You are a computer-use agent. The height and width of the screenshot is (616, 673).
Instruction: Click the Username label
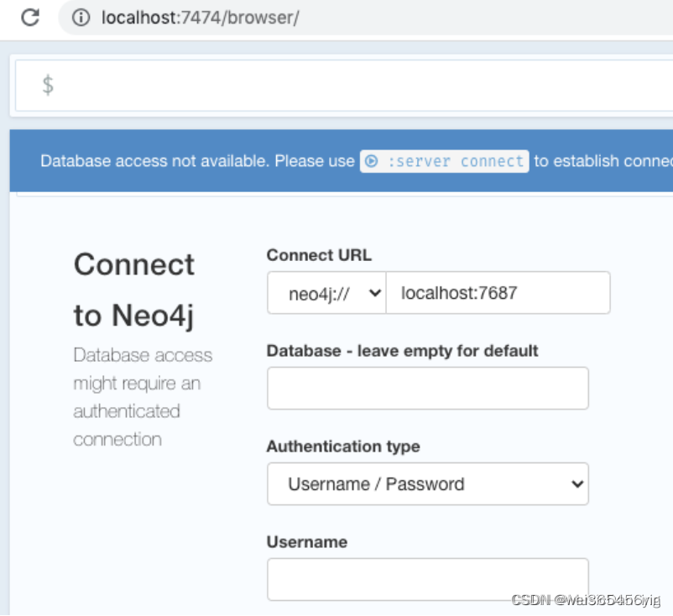(307, 542)
